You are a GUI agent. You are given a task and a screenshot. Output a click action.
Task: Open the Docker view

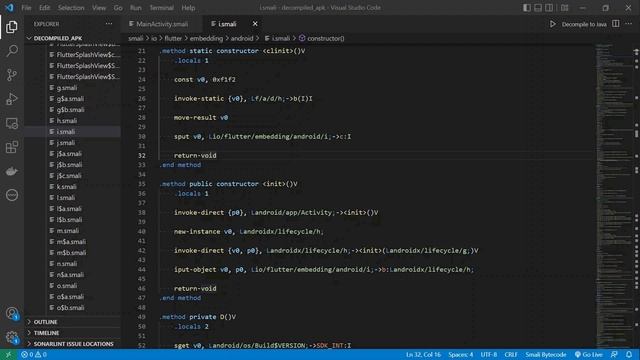12,171
